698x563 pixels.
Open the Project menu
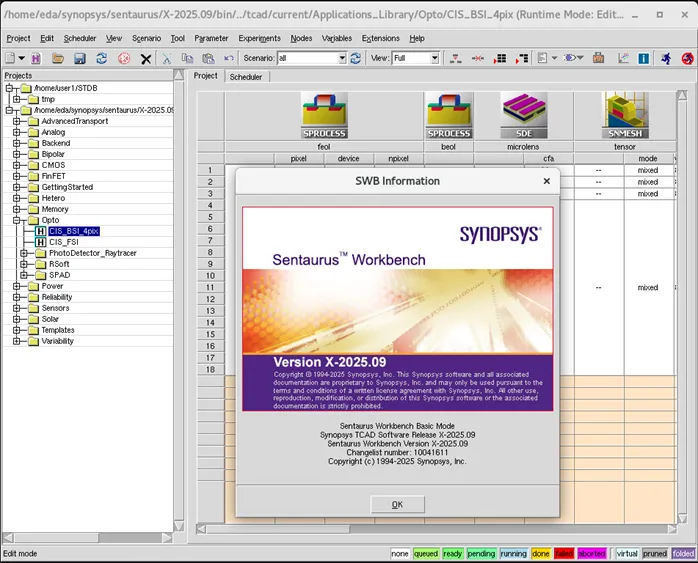(18, 38)
